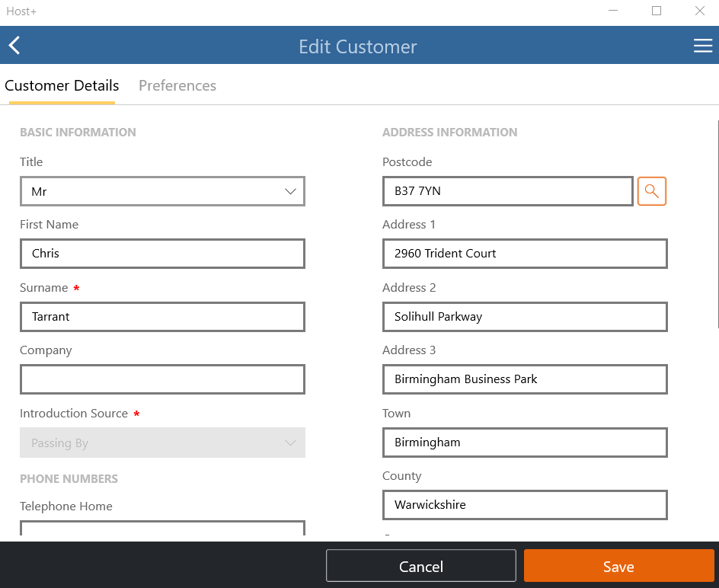
Task: Click the Town field showing Birmingham
Action: (x=525, y=443)
